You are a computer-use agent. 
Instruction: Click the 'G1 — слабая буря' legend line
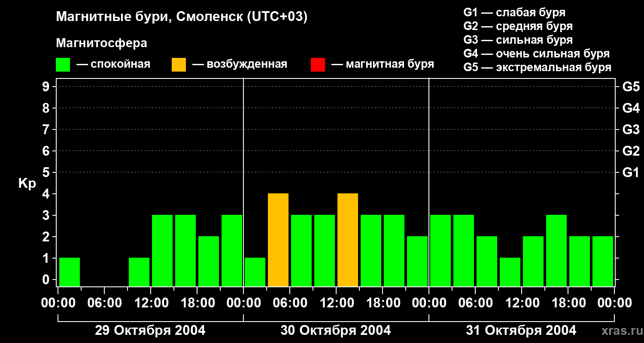[514, 12]
